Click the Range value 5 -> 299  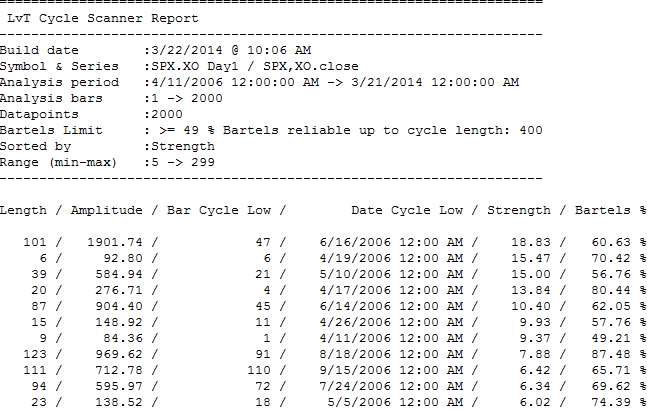[183, 162]
